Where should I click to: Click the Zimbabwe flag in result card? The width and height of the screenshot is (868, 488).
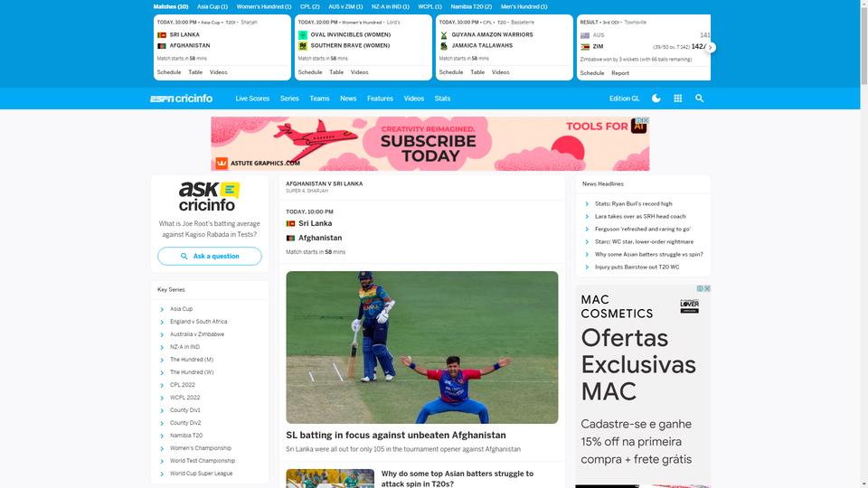585,47
